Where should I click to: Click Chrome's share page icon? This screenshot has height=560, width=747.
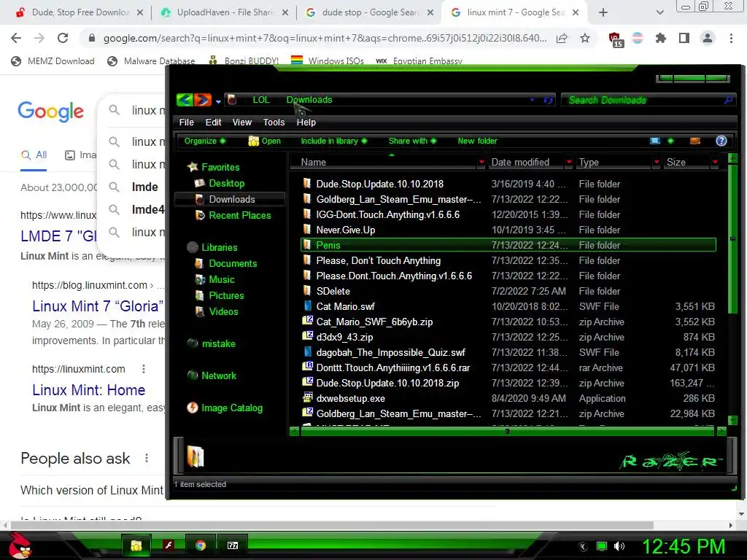point(562,38)
